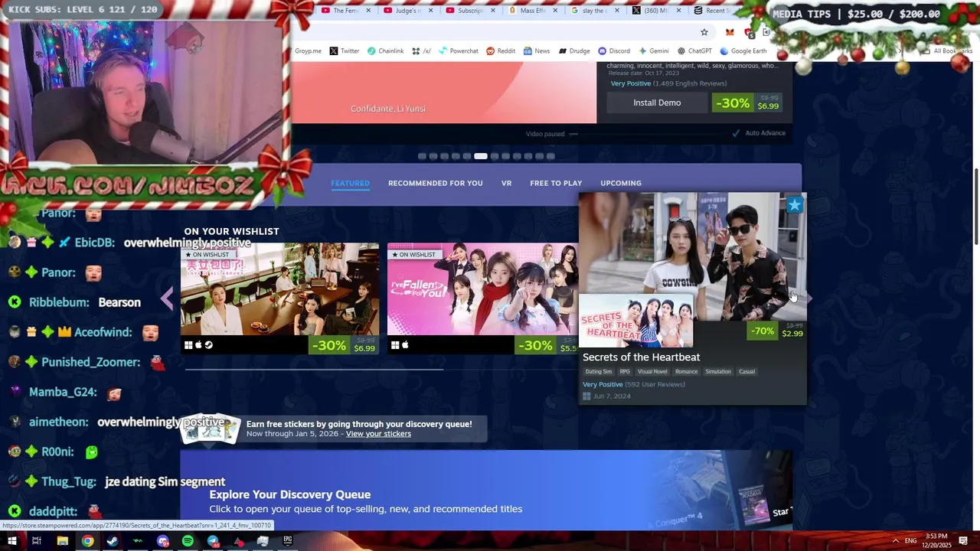980x551 pixels.
Task: Close the 'slay the' Google tab
Action: coord(616,11)
